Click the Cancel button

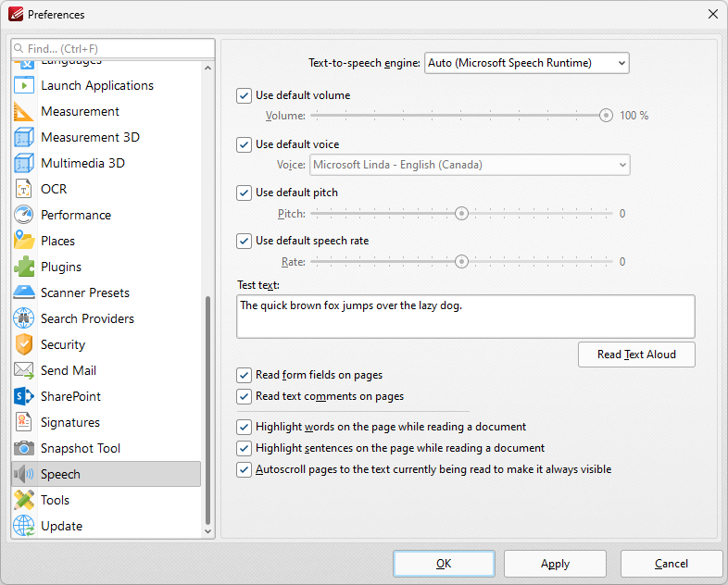tap(672, 564)
